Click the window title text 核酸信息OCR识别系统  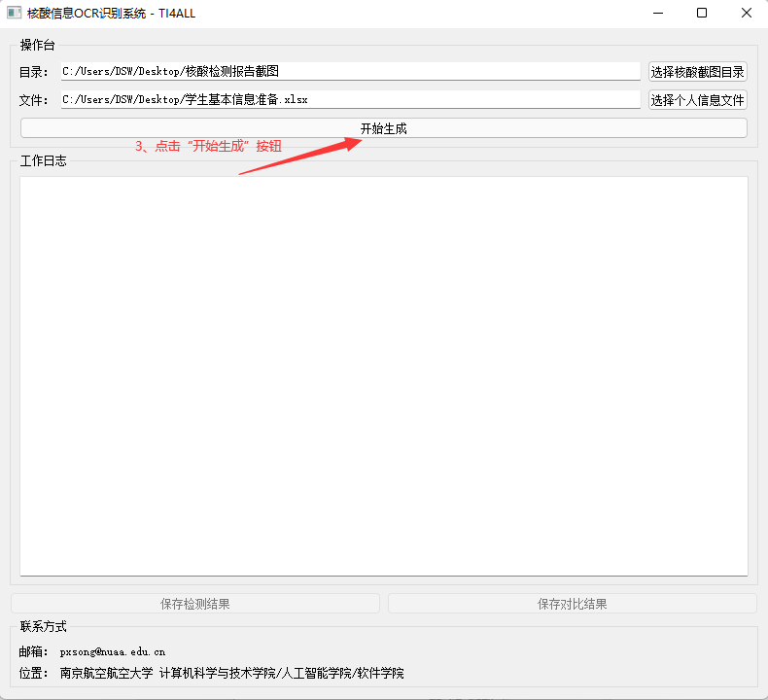(87, 14)
